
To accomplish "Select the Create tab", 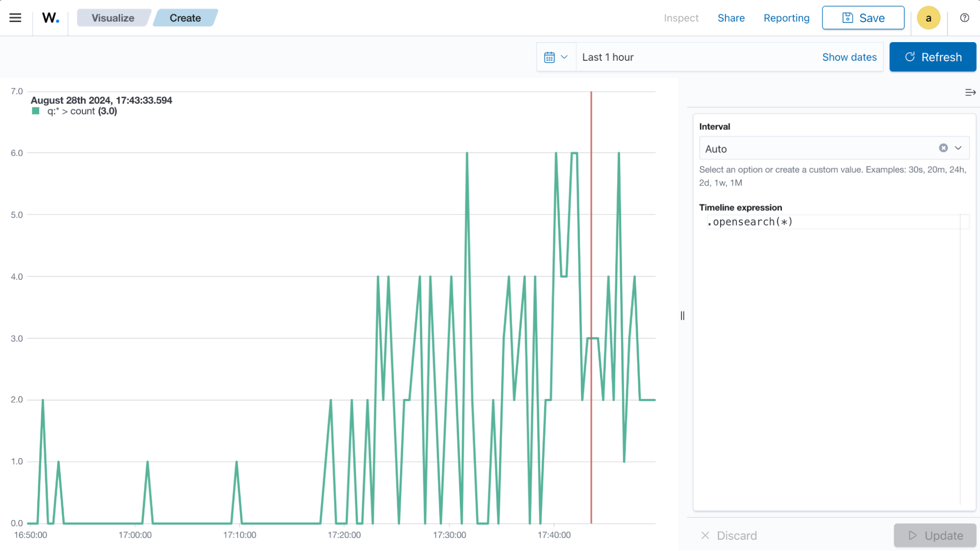I will (185, 18).
